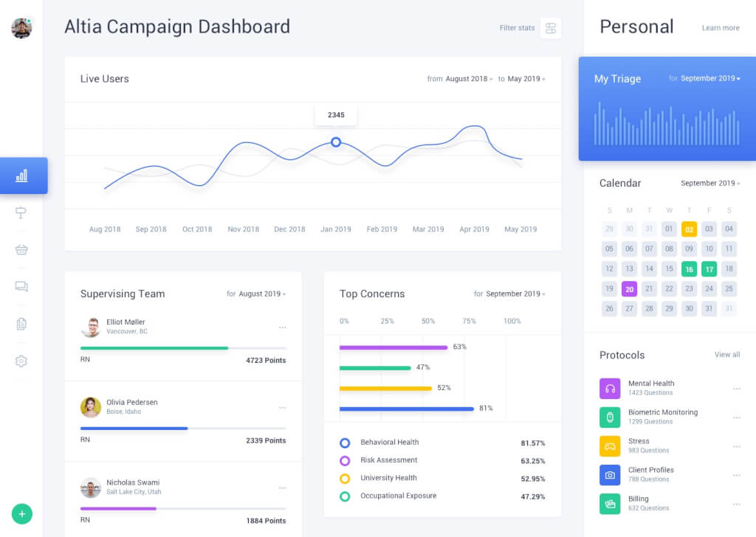Open options menu for Elliot Møller
Image resolution: width=756 pixels, height=537 pixels.
[282, 328]
